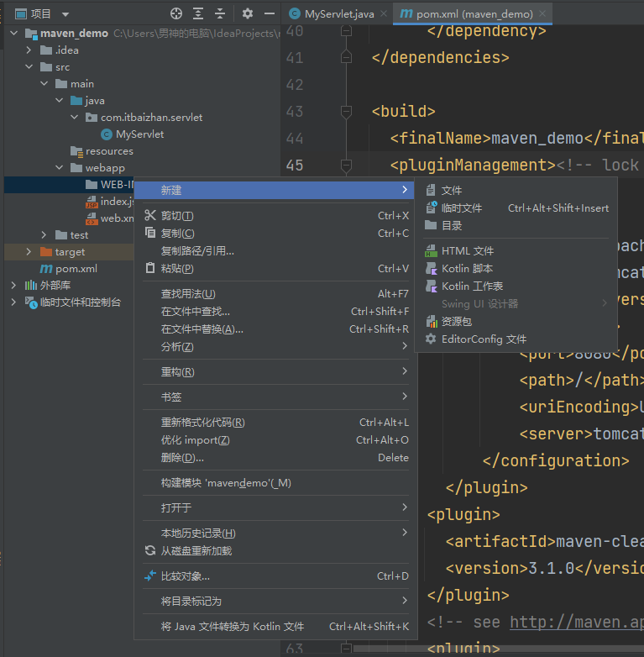
Task: Collapse the main folder
Action: (45, 83)
